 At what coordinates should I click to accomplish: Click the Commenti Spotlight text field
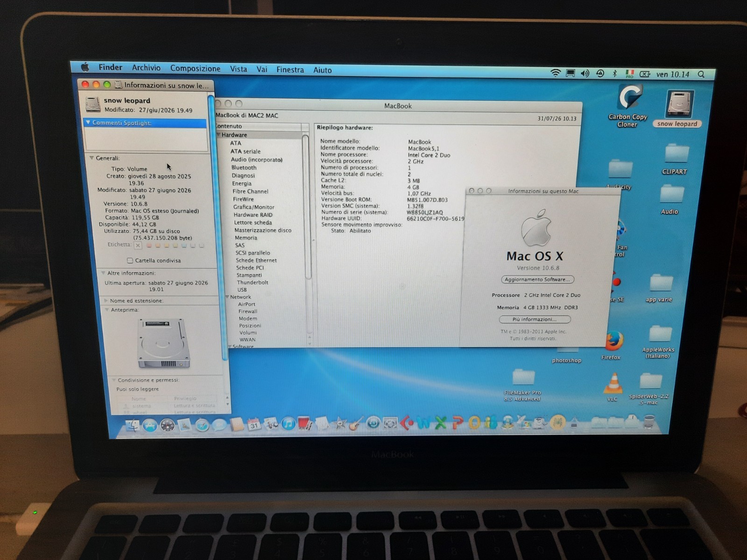tap(146, 139)
